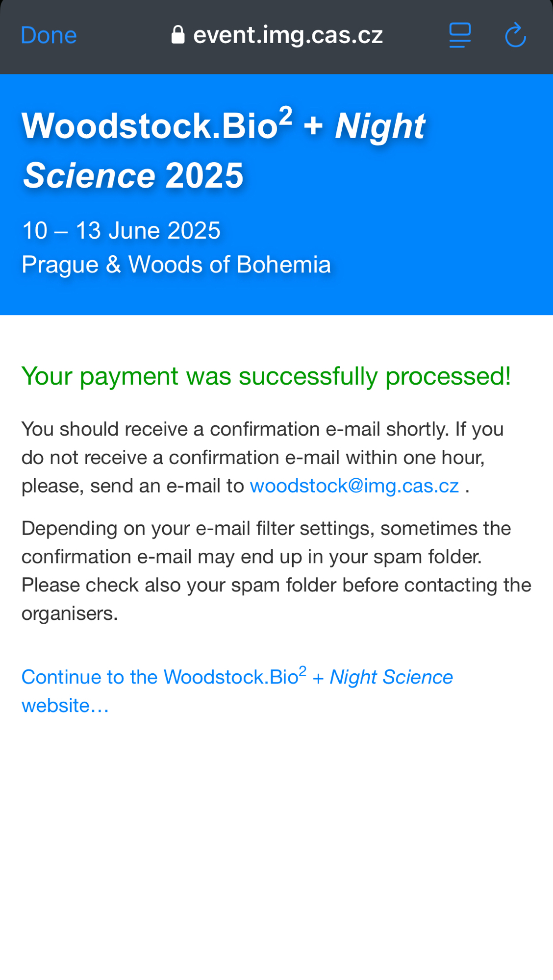Open the reader view page icon
Screen dimensions: 553x980
click(460, 35)
